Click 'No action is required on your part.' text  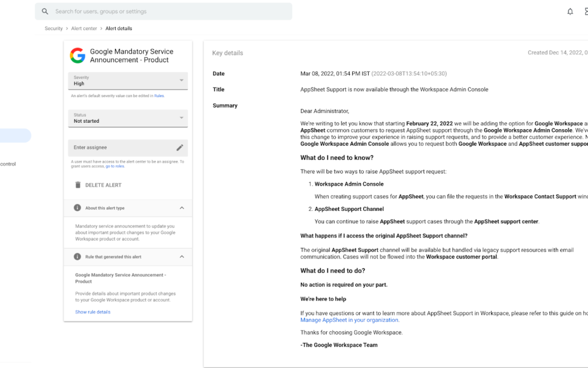tap(344, 285)
